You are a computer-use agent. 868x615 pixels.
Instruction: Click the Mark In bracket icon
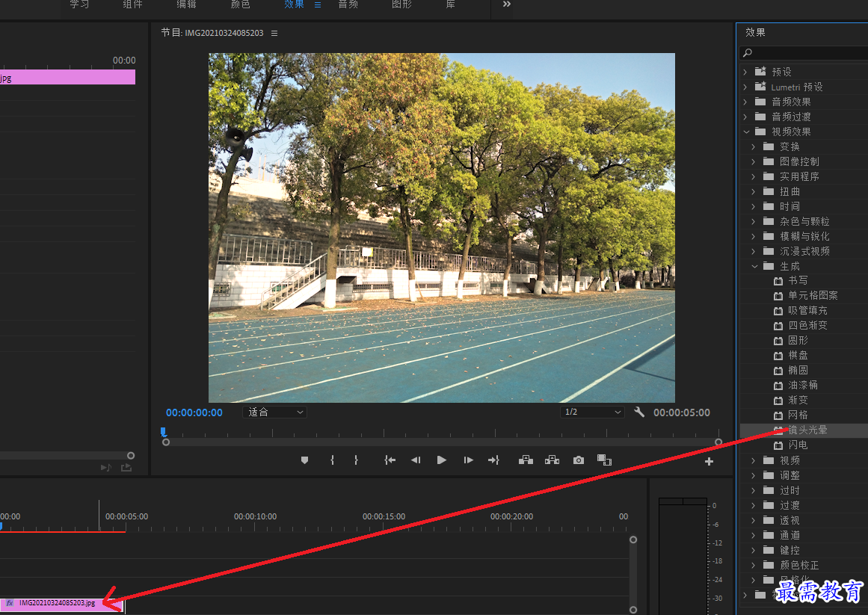tap(332, 460)
